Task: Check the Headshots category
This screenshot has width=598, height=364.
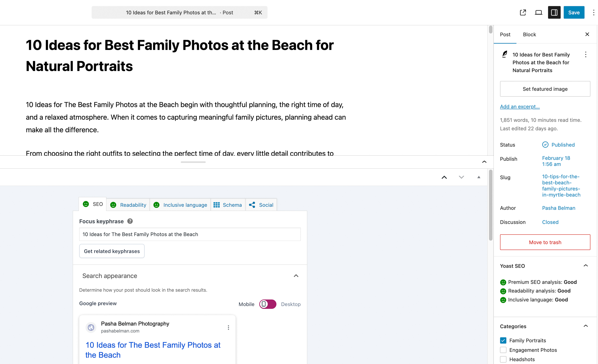Action: click(x=503, y=359)
